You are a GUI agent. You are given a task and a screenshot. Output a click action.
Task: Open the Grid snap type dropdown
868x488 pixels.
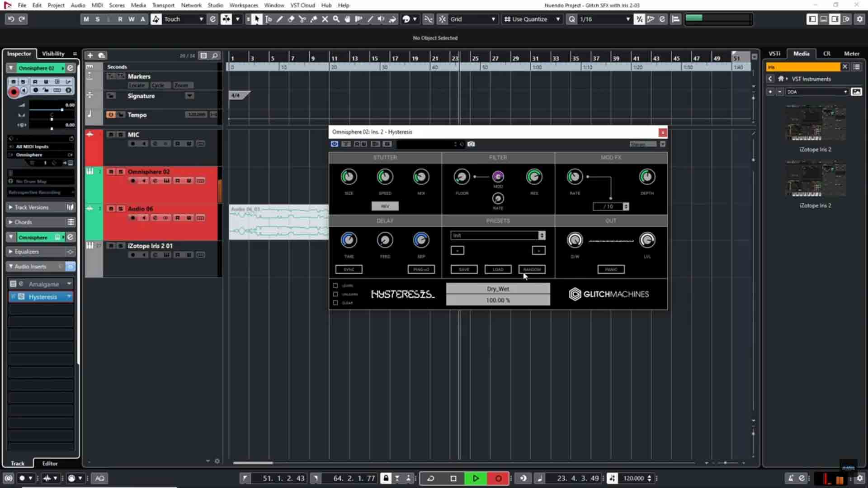coord(473,19)
